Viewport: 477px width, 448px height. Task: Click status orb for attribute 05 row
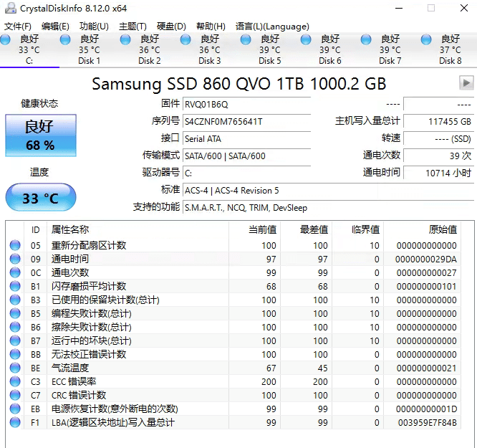click(15, 245)
